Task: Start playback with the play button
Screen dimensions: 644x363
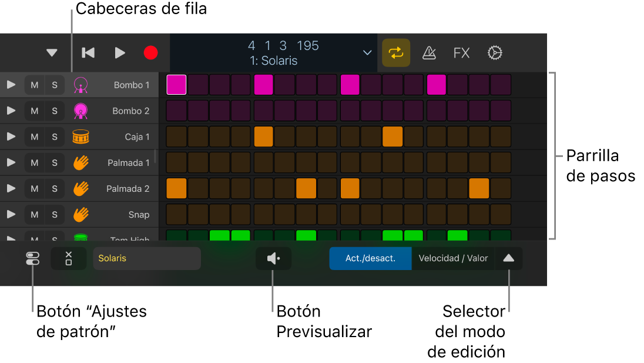Action: point(120,53)
